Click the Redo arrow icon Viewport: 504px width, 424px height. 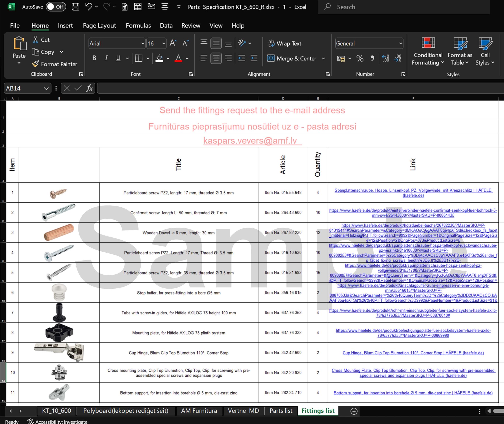point(106,7)
